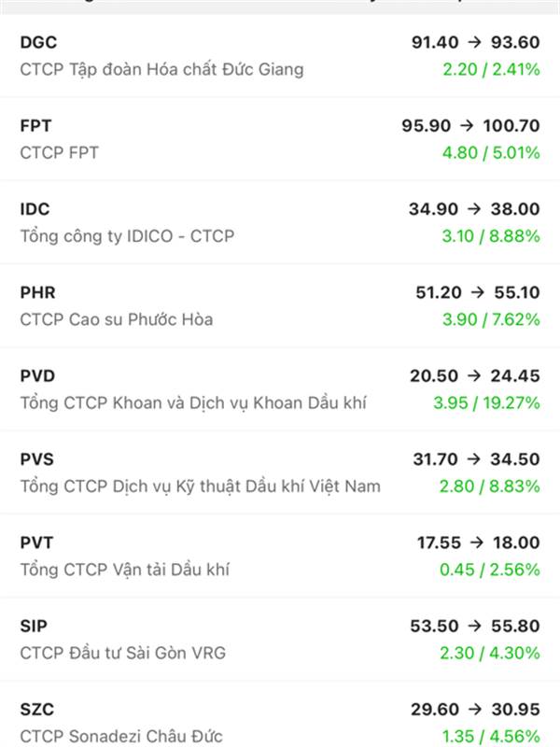Tap FPT price change 4.80 / 5.01%
Viewport: 560px width, 747px height.
coord(491,152)
